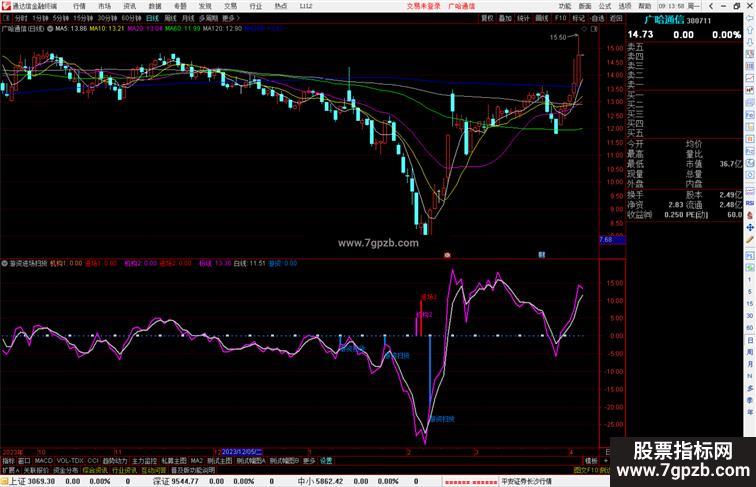756x487 pixels.
Task: Select the 周线 weekly chart period
Action: tap(170, 18)
